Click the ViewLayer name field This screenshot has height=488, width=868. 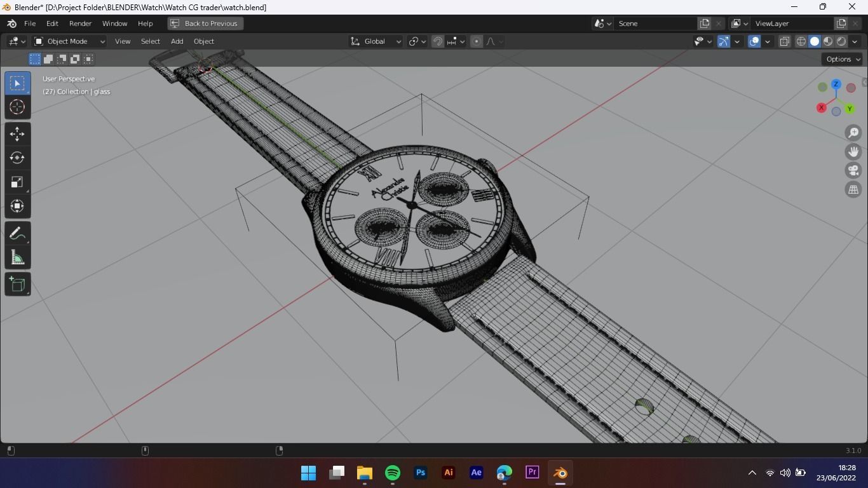click(x=792, y=24)
